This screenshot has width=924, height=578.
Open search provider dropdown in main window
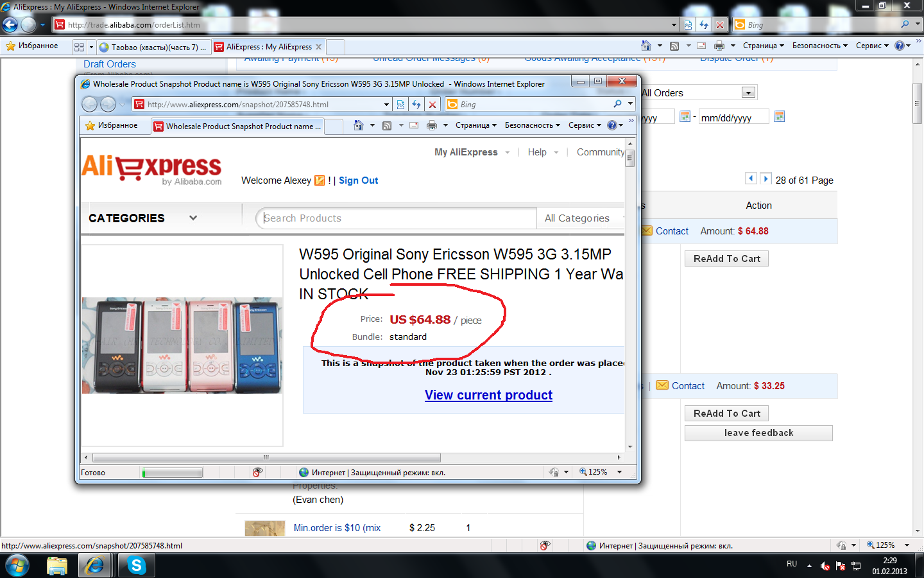point(918,24)
